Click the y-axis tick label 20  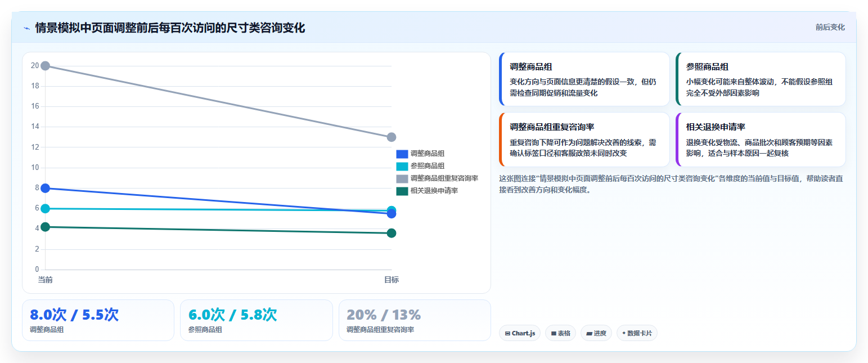(x=35, y=66)
